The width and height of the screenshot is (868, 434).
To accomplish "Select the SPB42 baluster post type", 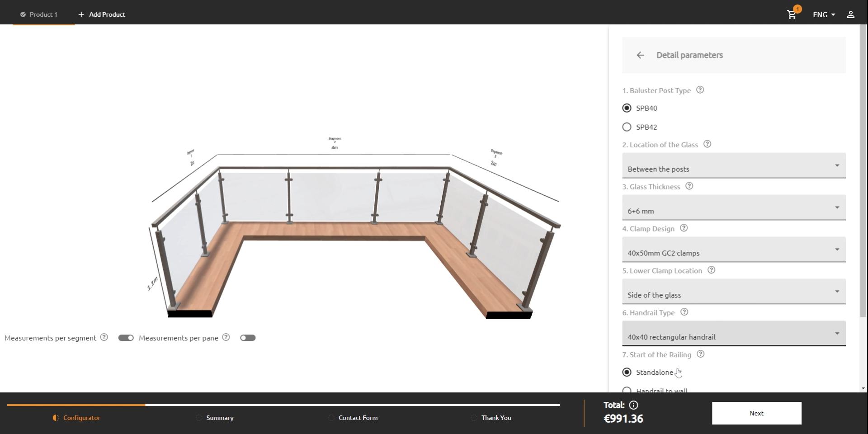I will point(627,127).
